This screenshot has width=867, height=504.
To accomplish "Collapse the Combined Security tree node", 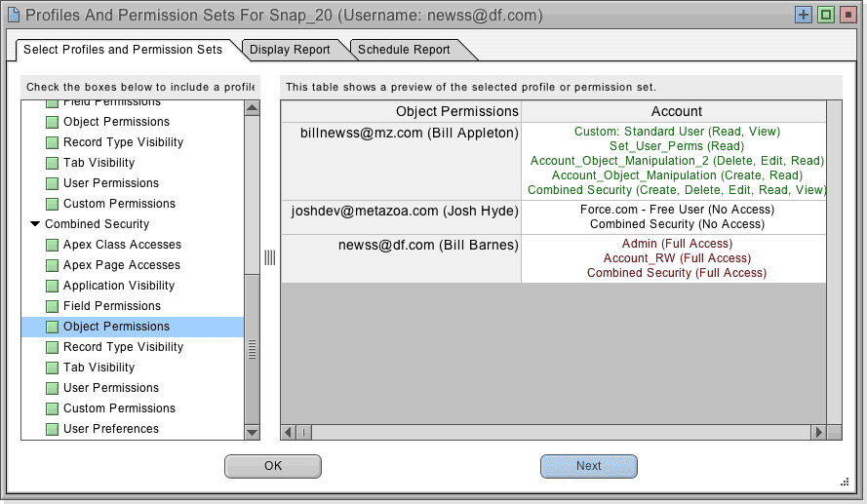I will pos(35,224).
